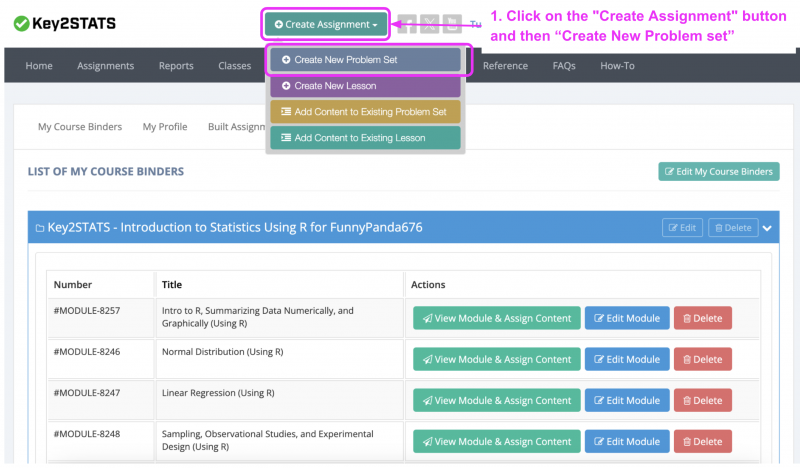
Task: Click 'Normal Distribution (Using R)' title text
Action: (222, 352)
